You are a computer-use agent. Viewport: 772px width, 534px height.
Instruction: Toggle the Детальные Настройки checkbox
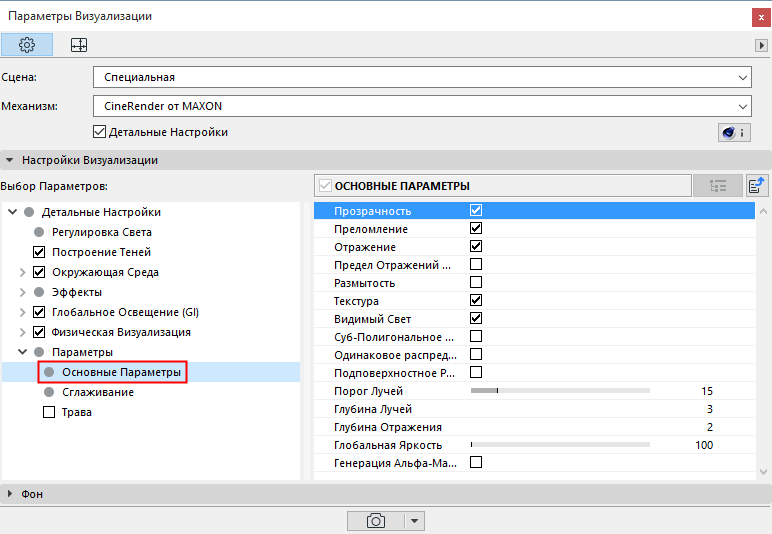[x=99, y=132]
